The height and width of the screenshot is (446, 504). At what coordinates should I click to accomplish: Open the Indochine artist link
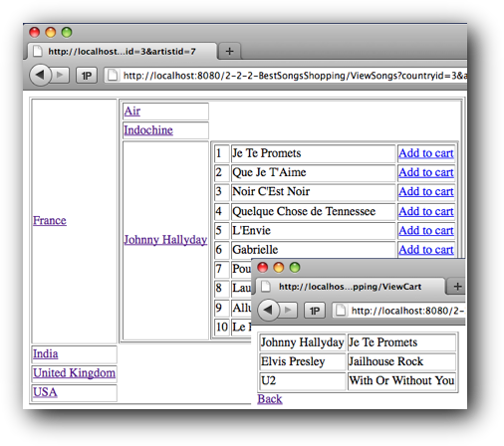point(148,130)
